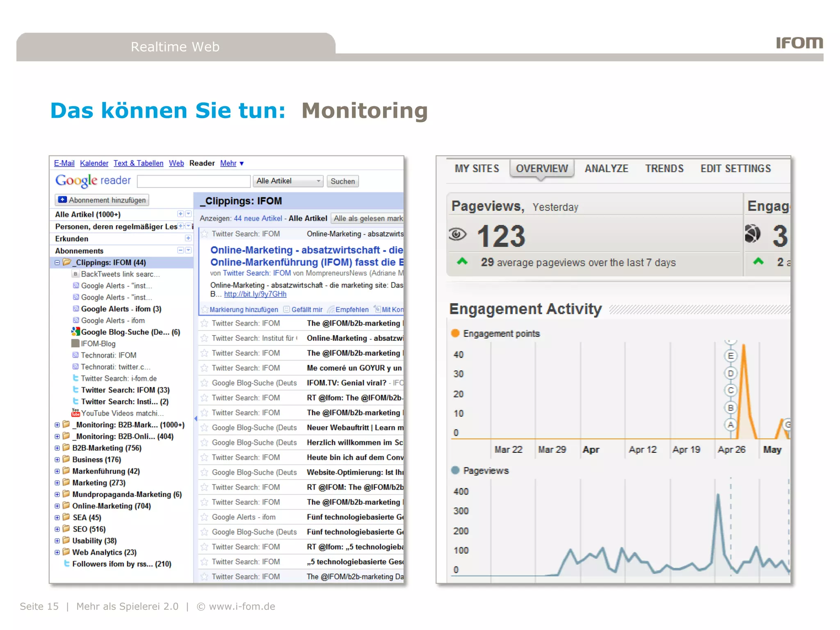Image resolution: width=840 pixels, height=630 pixels.
Task: Click the Pageviews eye icon
Action: [x=458, y=235]
